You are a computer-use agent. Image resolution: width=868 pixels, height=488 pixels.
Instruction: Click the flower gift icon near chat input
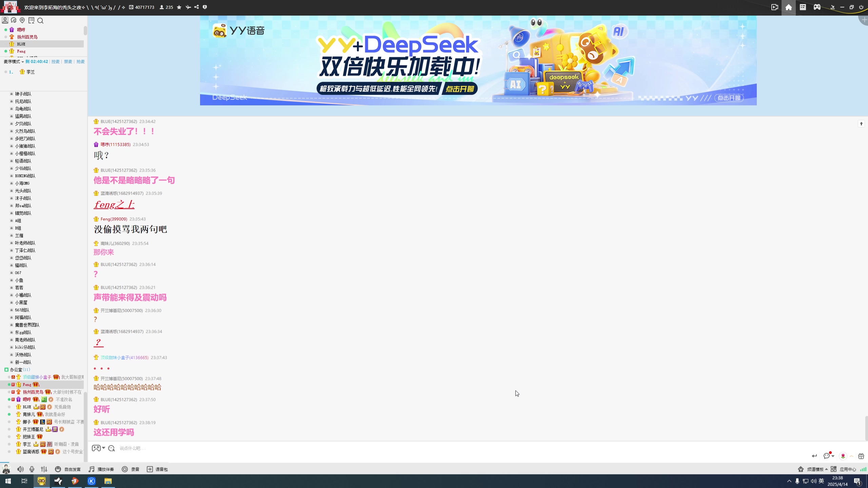click(843, 456)
